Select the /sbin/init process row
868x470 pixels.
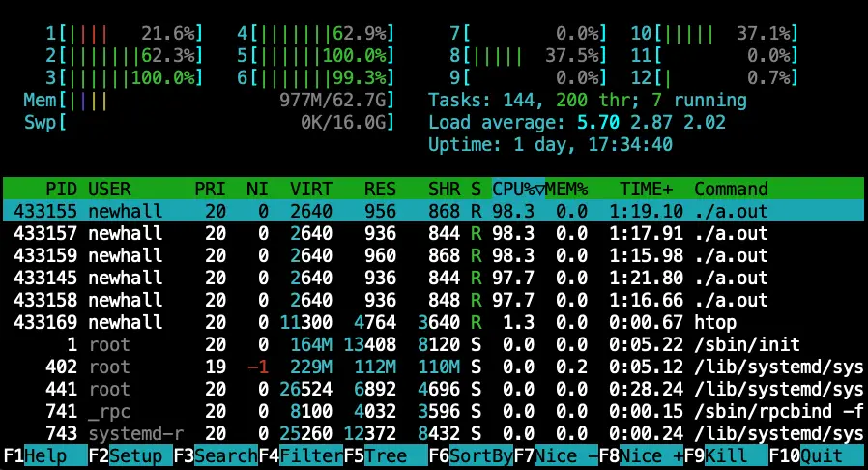(x=433, y=344)
